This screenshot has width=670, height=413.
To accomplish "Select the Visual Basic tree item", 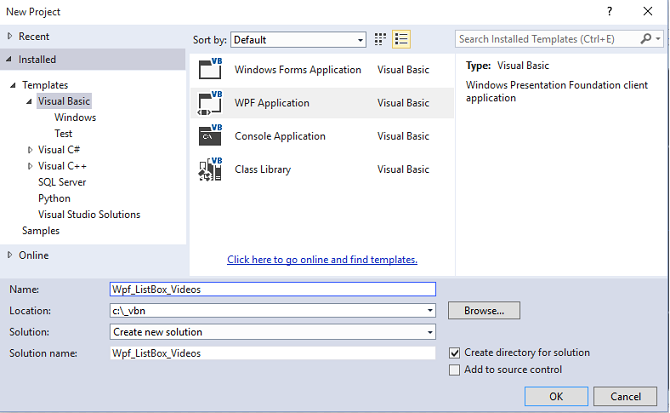I will pyautogui.click(x=64, y=101).
